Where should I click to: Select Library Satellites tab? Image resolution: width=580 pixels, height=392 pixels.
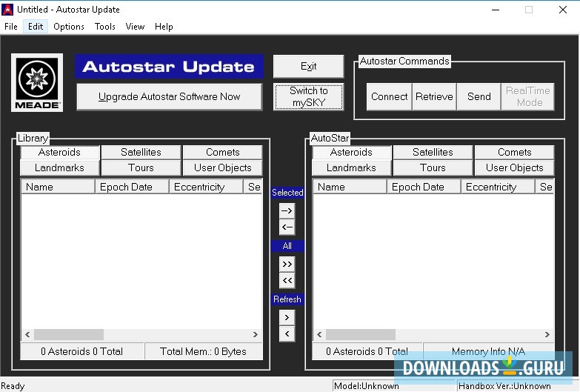pos(141,152)
